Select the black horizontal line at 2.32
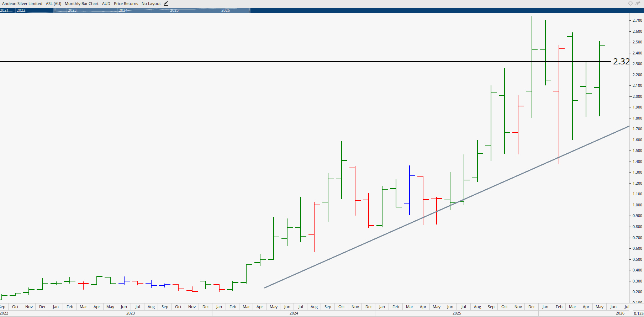Screen dimensions: 644x317 306,62
